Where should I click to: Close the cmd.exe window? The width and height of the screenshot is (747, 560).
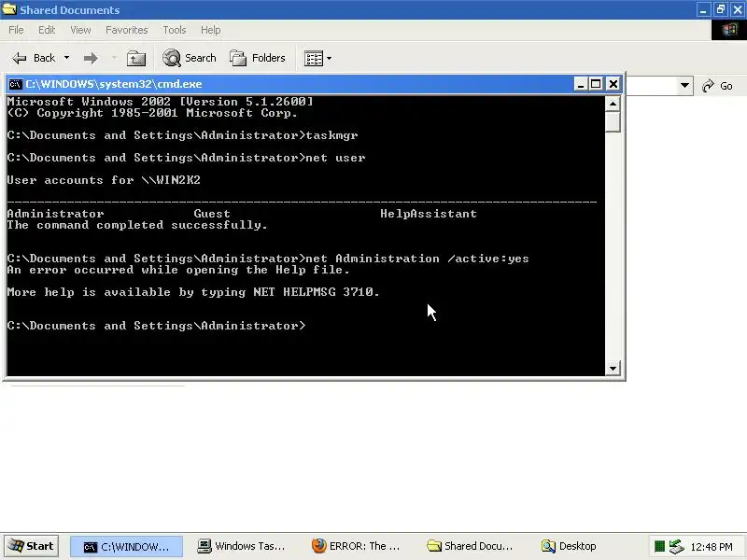pyautogui.click(x=613, y=84)
